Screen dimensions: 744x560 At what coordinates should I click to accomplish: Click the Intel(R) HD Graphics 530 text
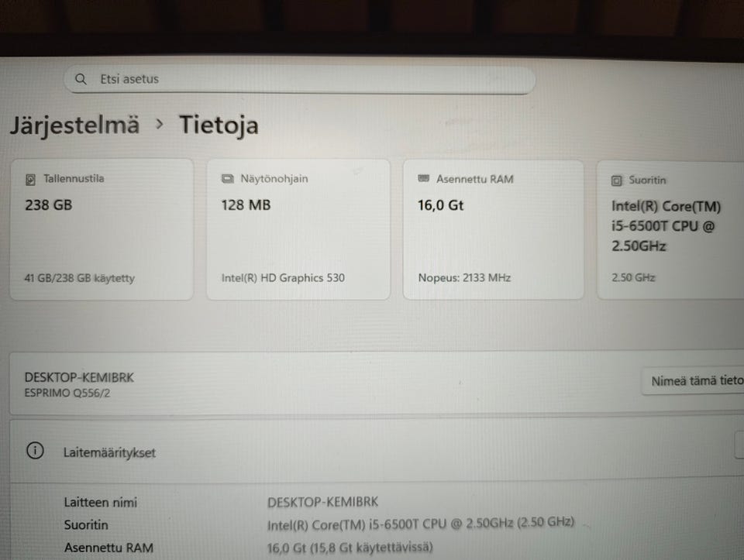(x=284, y=278)
